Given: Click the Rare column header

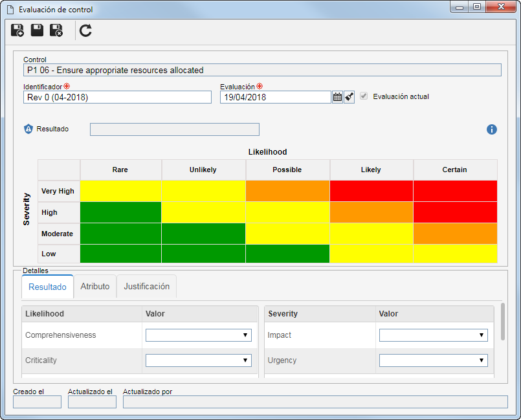Looking at the screenshot, I should (x=120, y=170).
